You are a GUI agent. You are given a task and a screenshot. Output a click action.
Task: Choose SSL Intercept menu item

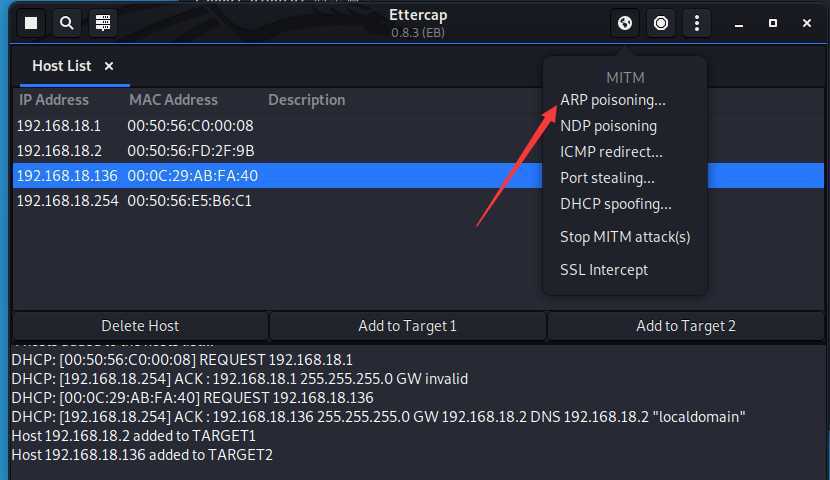[604, 270]
